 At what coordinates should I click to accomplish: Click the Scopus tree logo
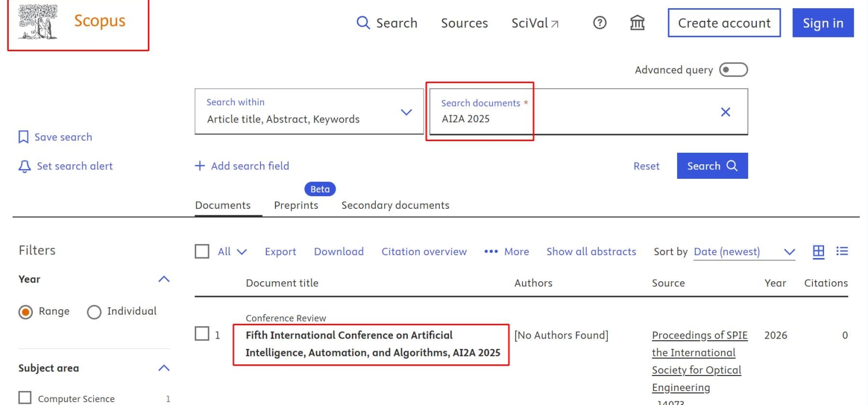tap(38, 21)
